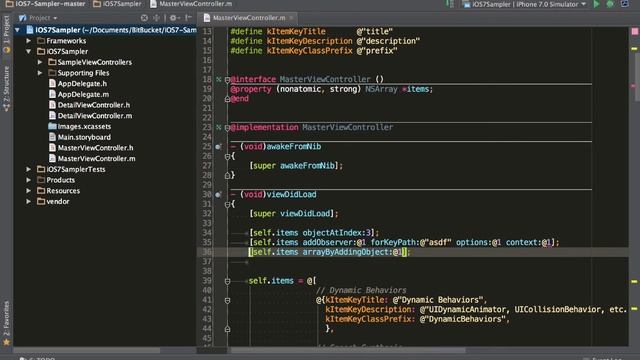Screen dimensions: 640x360
Task: Expand the Products folder
Action: pyautogui.click(x=28, y=180)
